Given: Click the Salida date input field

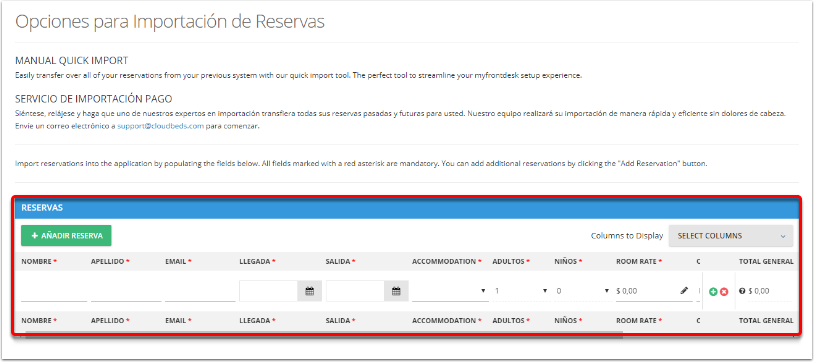Looking at the screenshot, I should click(356, 291).
